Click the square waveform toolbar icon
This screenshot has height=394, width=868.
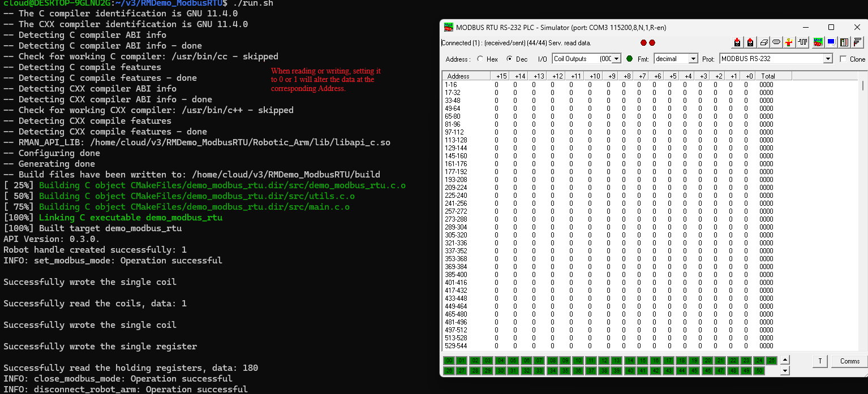pos(802,42)
